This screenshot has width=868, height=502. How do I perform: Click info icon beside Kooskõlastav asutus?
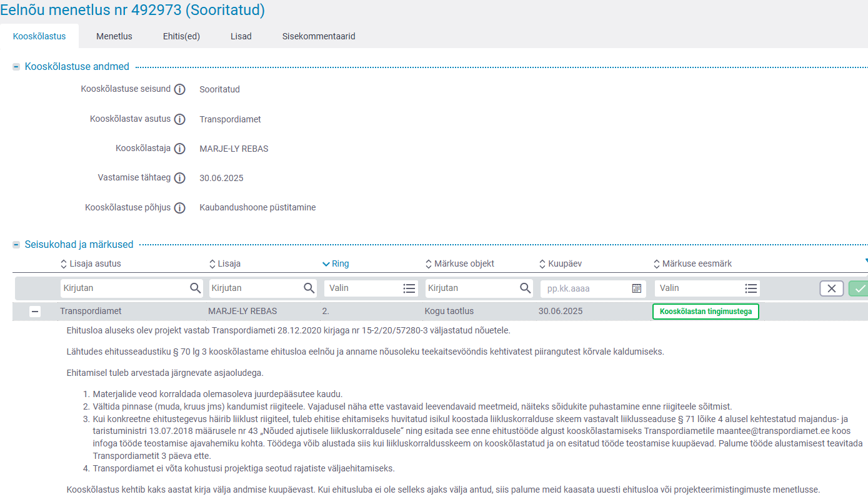point(180,119)
